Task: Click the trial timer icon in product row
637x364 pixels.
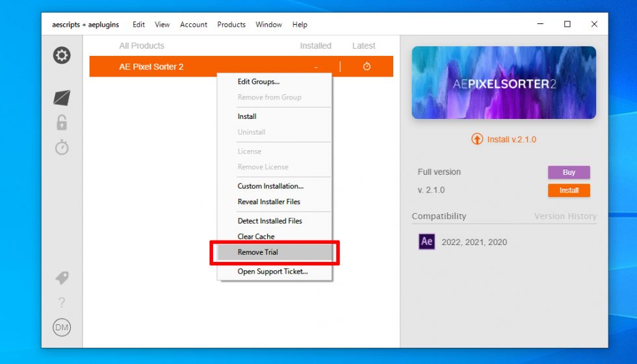Action: point(367,67)
